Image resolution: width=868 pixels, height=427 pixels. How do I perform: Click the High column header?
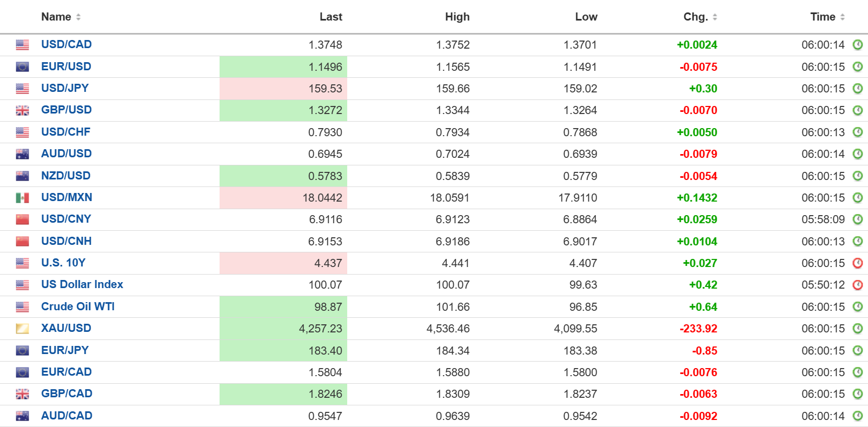point(457,17)
